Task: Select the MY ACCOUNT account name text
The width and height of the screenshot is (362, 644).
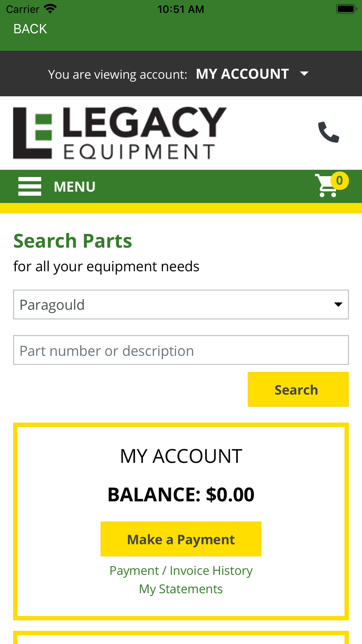Action: click(x=242, y=74)
